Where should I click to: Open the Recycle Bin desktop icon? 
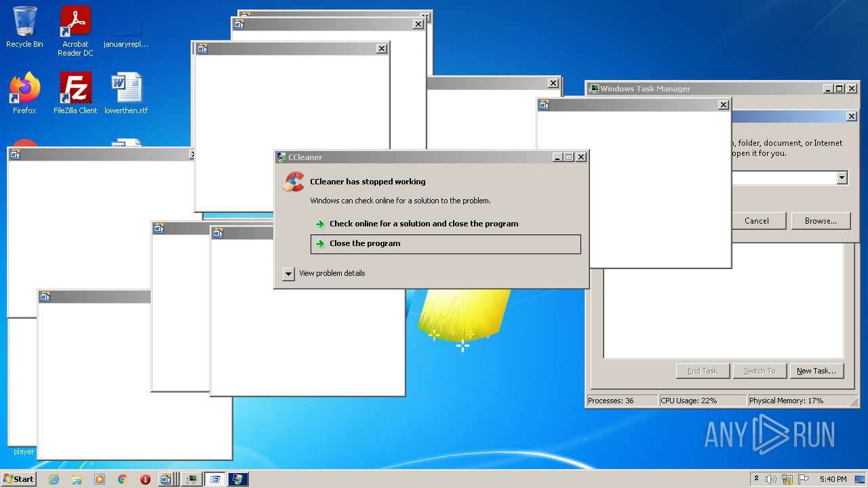point(24,27)
